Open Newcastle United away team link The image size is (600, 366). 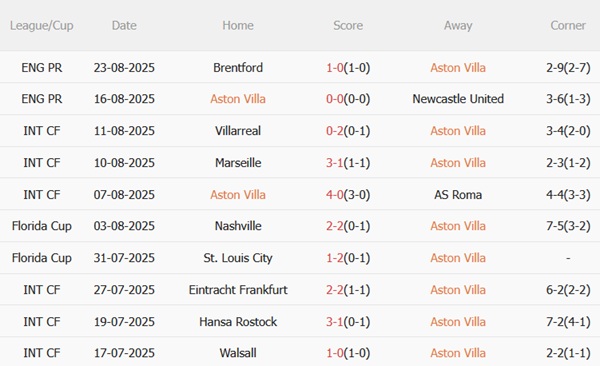point(458,99)
